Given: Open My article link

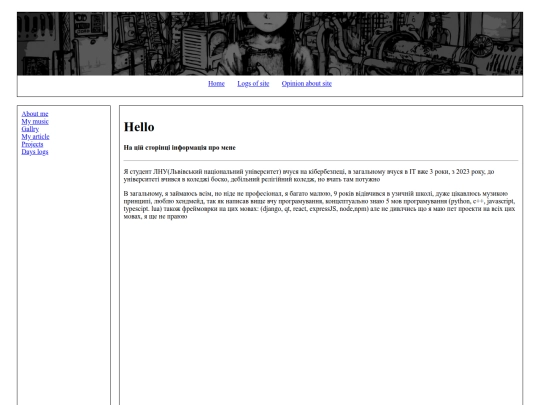Looking at the screenshot, I should tap(35, 136).
